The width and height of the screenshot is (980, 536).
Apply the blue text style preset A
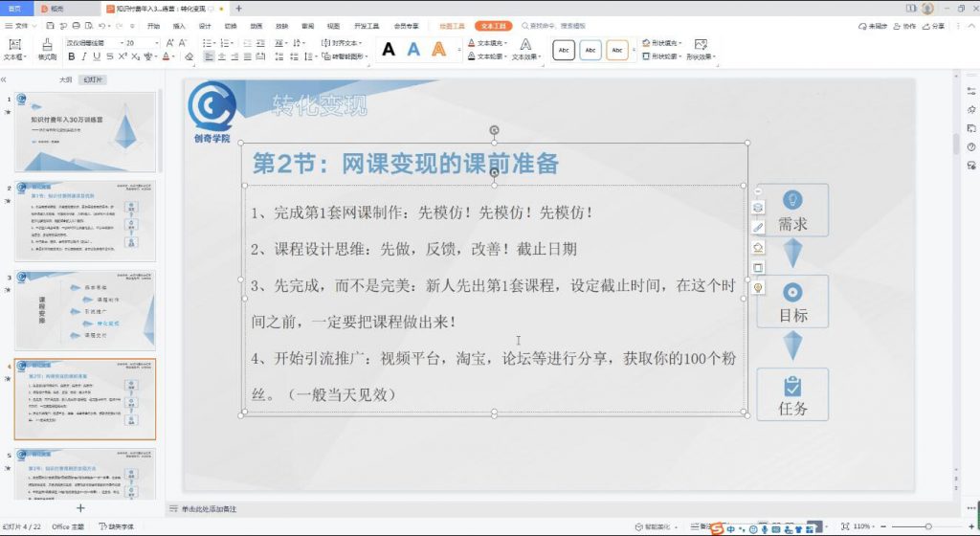413,50
